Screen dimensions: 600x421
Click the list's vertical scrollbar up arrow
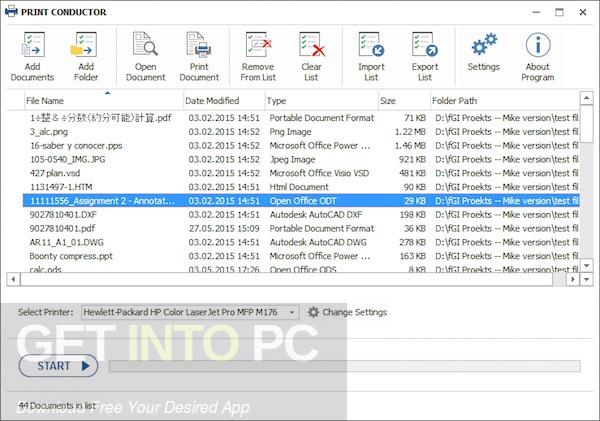coord(587,98)
